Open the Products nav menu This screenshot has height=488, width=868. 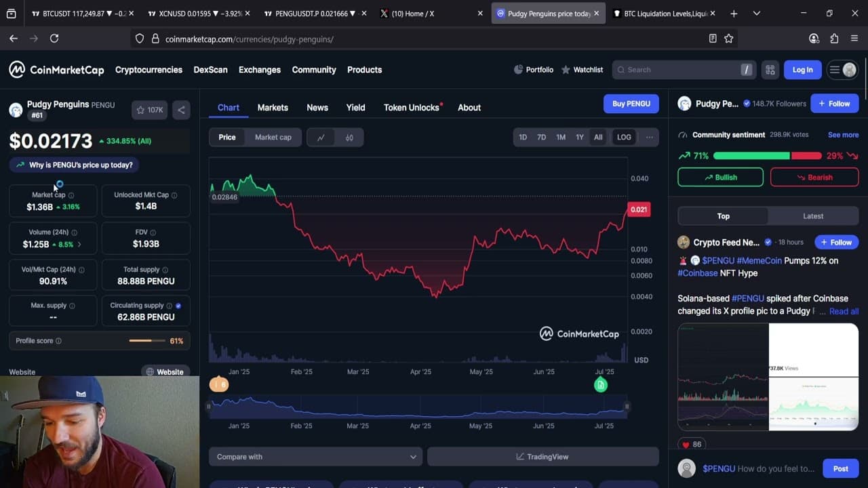point(364,70)
